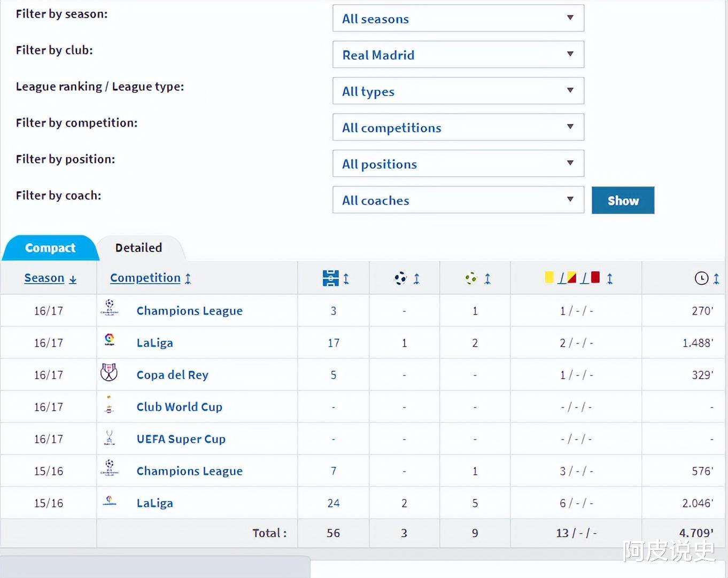Image resolution: width=728 pixels, height=578 pixels.
Task: Sort by appearances icon column
Action: 336,278
